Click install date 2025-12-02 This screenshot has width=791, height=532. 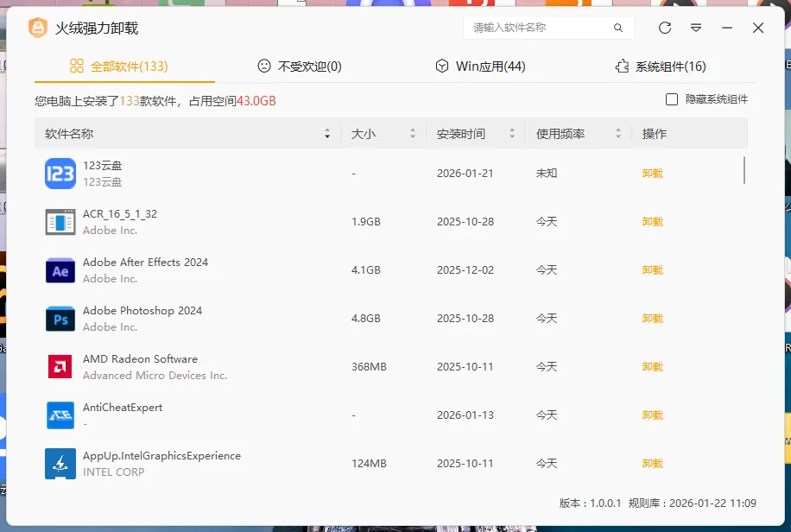coord(465,270)
